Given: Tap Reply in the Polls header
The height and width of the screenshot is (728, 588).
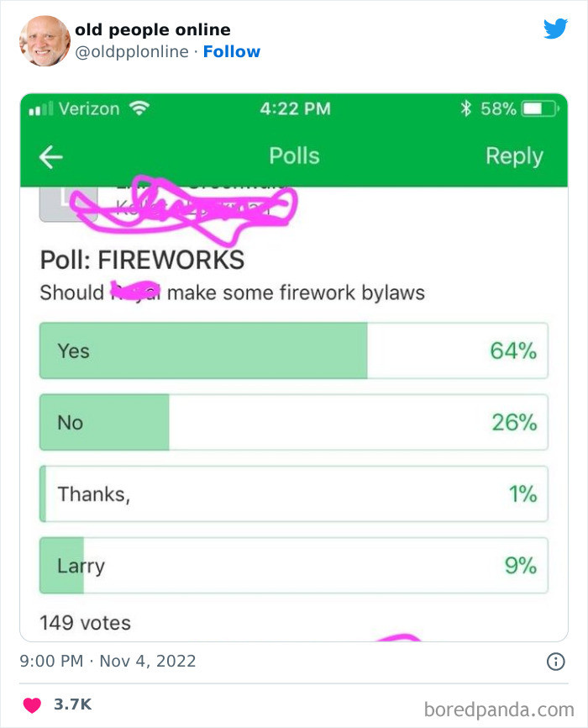Looking at the screenshot, I should [x=514, y=156].
